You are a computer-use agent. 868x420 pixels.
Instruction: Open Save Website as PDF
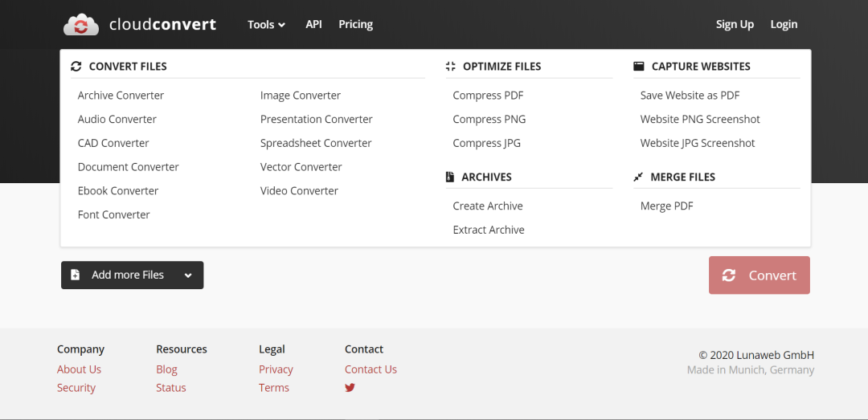tap(690, 96)
